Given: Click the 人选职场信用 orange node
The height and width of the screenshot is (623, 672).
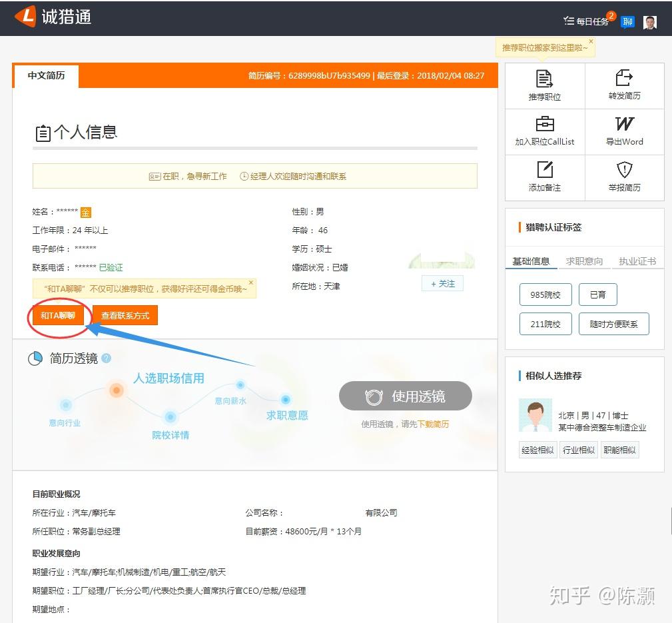Looking at the screenshot, I should [x=116, y=390].
